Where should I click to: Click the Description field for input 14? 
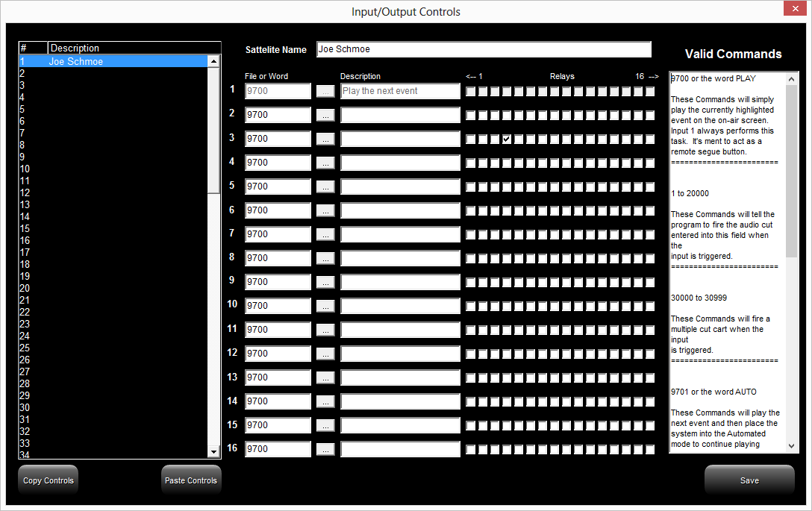click(400, 401)
